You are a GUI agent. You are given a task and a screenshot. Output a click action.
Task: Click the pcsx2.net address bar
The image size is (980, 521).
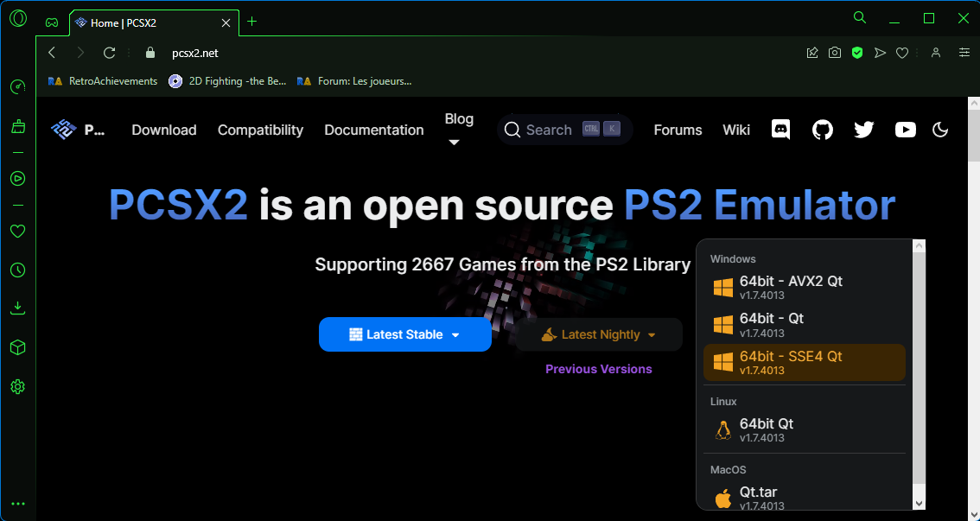195,53
